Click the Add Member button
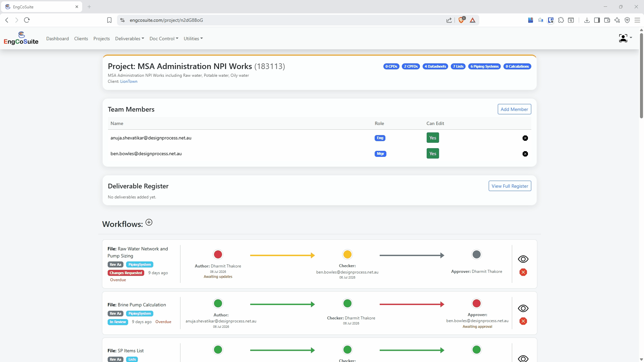This screenshot has height=362, width=644. tap(514, 109)
